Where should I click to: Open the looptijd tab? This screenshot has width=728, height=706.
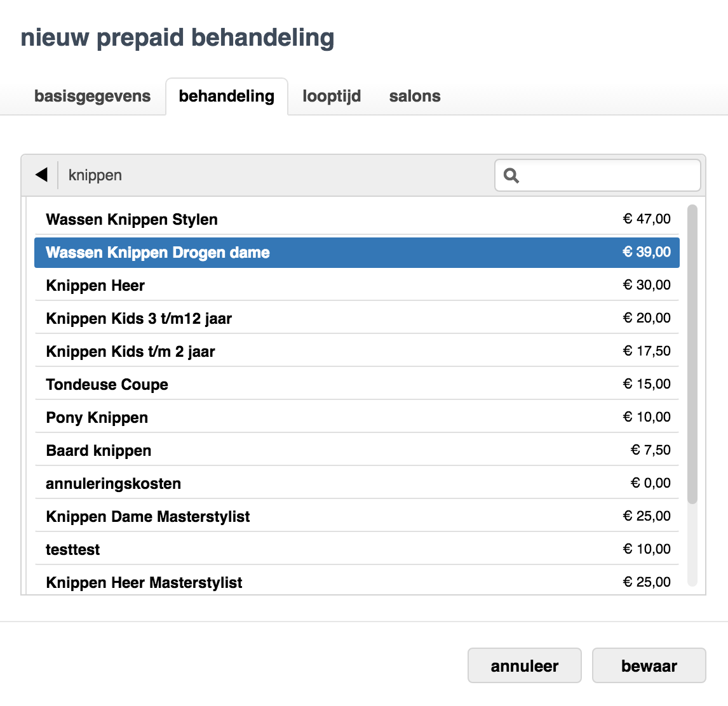pyautogui.click(x=332, y=96)
